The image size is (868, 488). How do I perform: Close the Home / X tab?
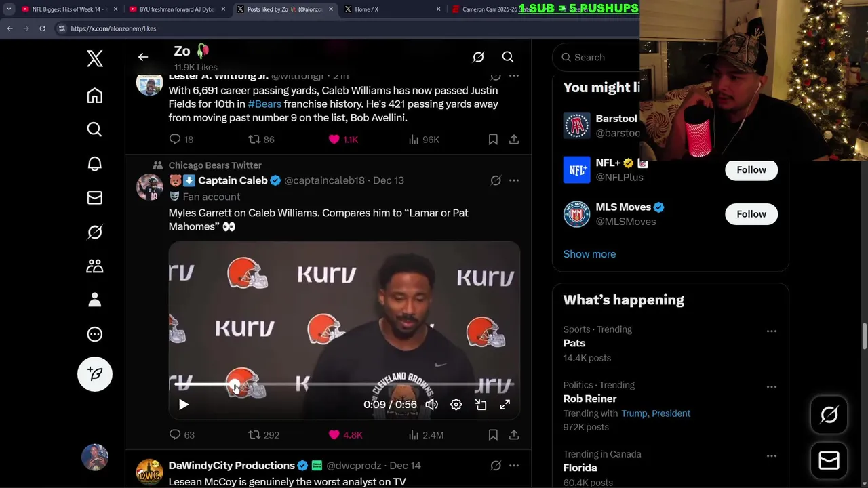point(438,9)
